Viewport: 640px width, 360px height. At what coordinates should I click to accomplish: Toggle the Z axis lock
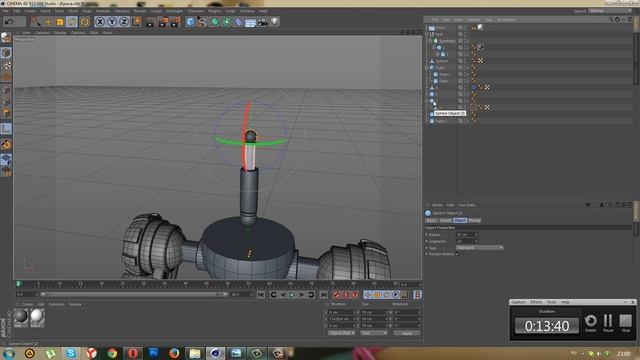tap(124, 22)
